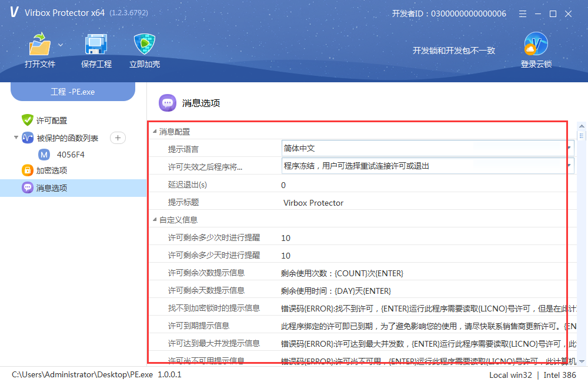Minimize the Virbox Protector window
588x382 pixels.
(x=538, y=14)
